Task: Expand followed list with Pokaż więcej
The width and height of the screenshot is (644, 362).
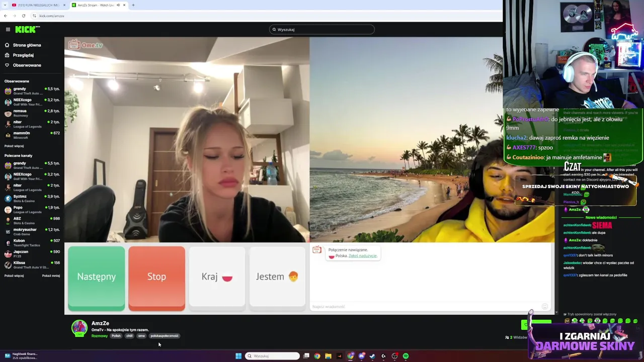Action: coord(14,146)
